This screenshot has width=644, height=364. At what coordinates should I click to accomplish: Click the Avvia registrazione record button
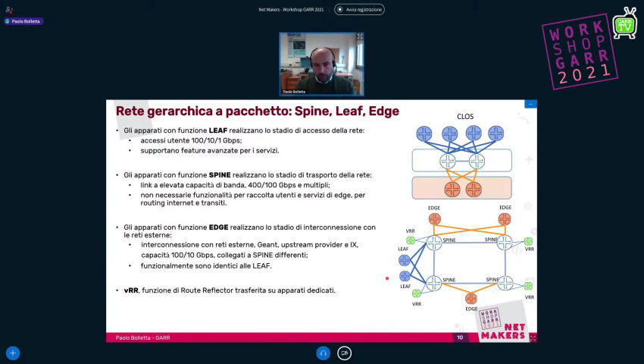tap(359, 9)
